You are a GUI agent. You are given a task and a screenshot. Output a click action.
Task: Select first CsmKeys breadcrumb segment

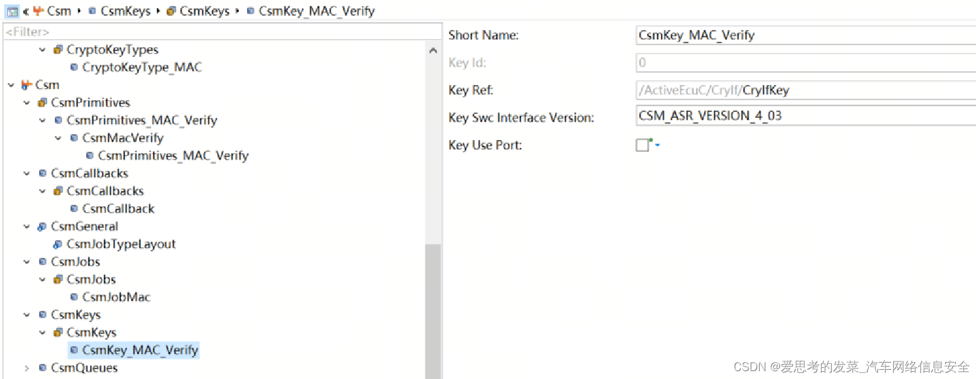125,11
